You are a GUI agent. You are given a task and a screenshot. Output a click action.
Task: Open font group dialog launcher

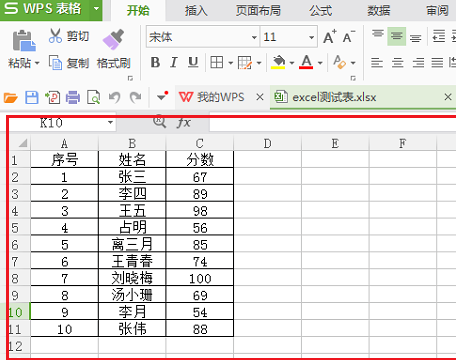click(x=353, y=78)
